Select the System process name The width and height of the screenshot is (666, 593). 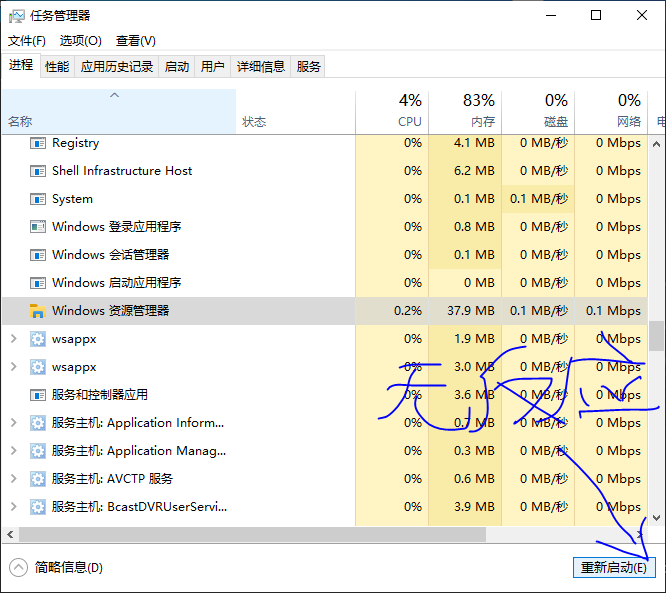coord(72,199)
